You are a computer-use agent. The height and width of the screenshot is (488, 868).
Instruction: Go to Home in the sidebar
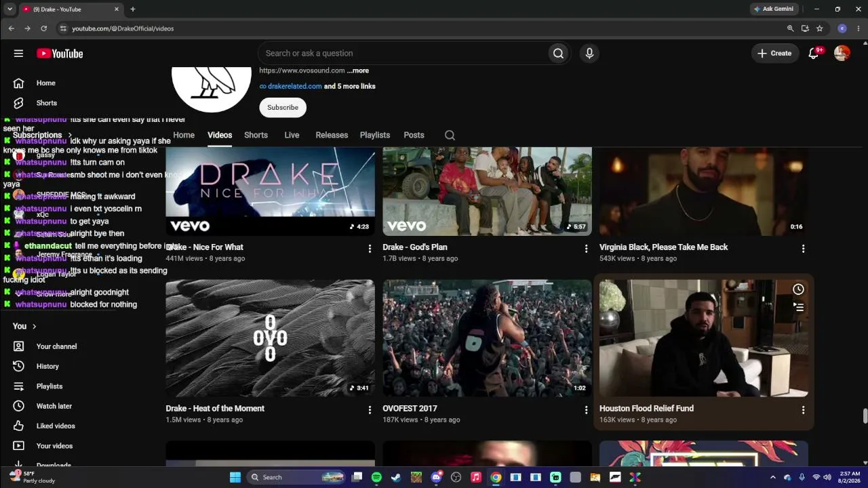(45, 83)
